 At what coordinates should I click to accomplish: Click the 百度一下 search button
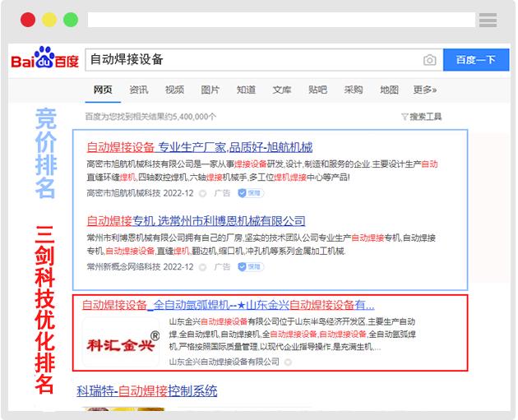click(x=476, y=60)
